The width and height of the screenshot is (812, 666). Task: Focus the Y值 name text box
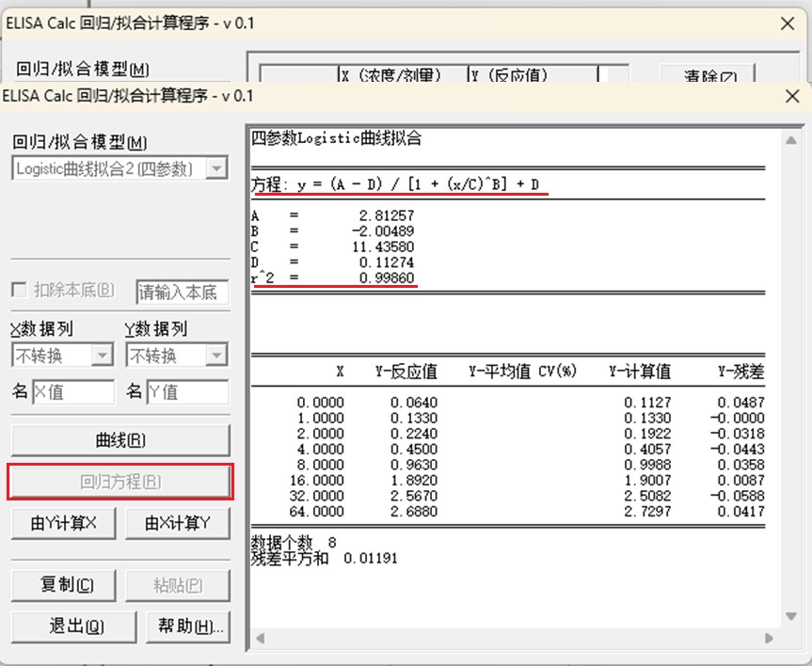click(x=186, y=392)
